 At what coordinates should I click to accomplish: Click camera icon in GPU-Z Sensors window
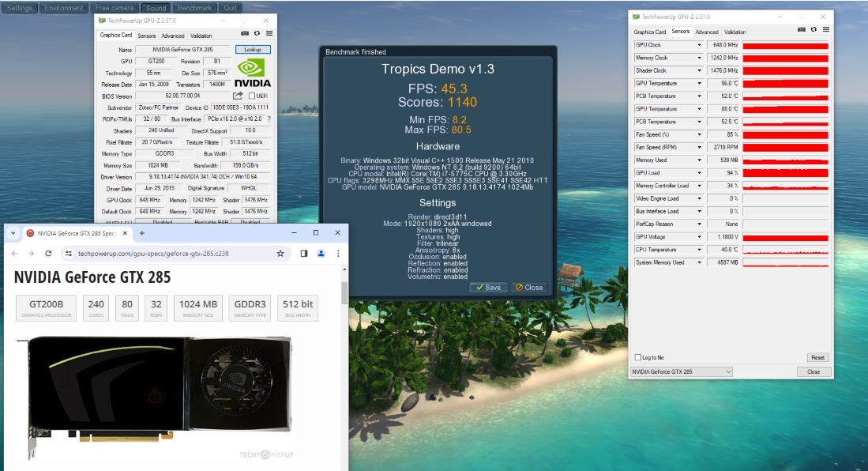pyautogui.click(x=801, y=29)
